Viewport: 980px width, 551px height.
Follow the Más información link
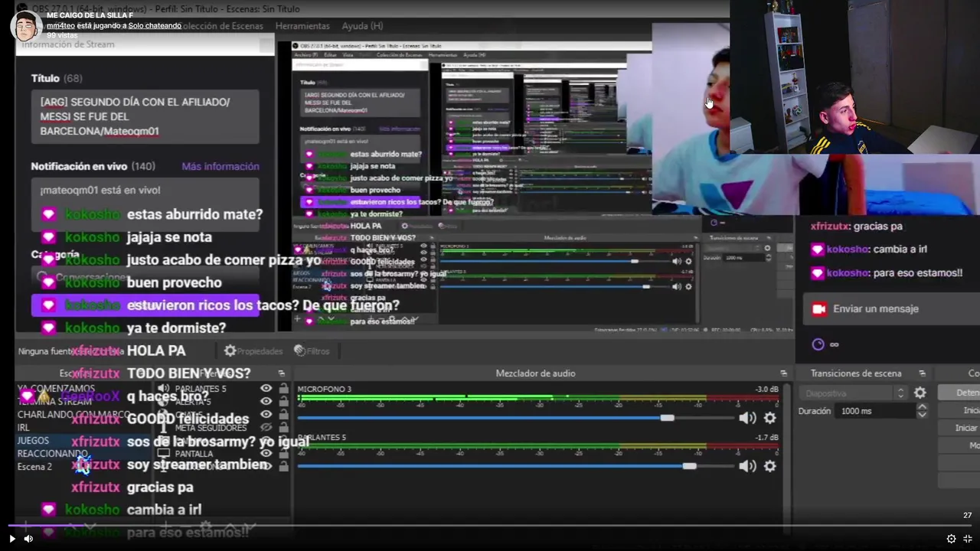[220, 166]
